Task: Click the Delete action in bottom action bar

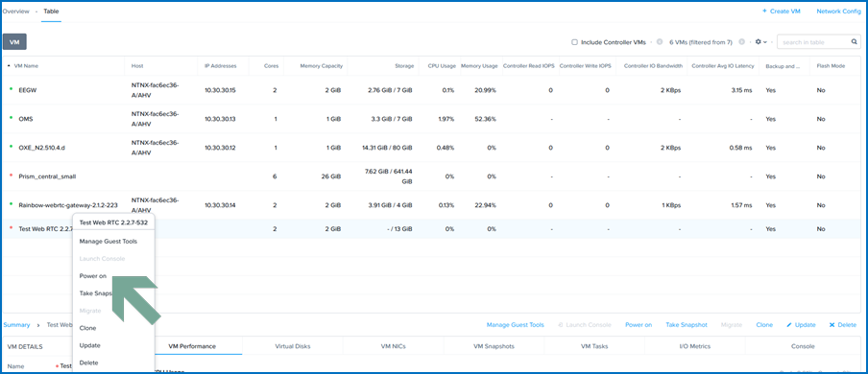Action: tap(842, 325)
